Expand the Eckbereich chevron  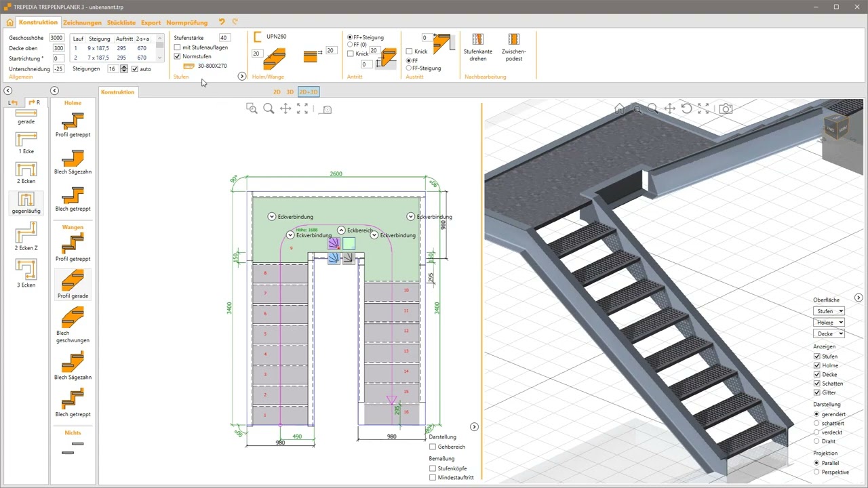point(341,230)
